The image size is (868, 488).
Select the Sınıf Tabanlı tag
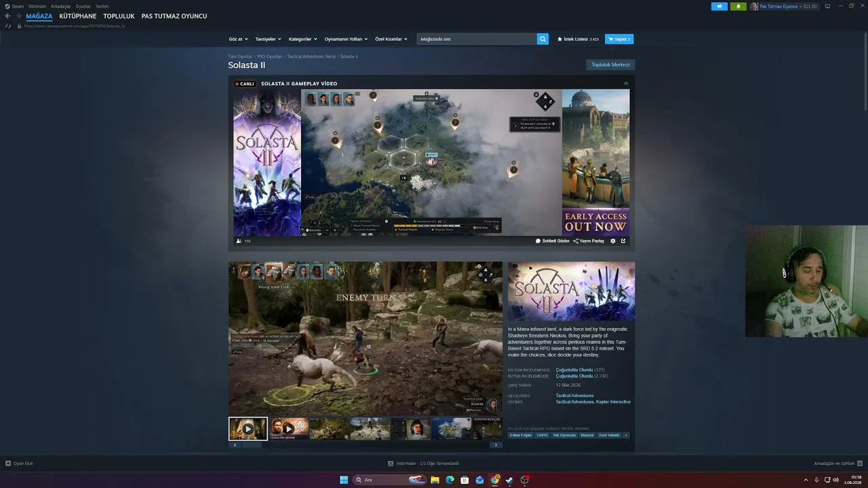(x=609, y=435)
